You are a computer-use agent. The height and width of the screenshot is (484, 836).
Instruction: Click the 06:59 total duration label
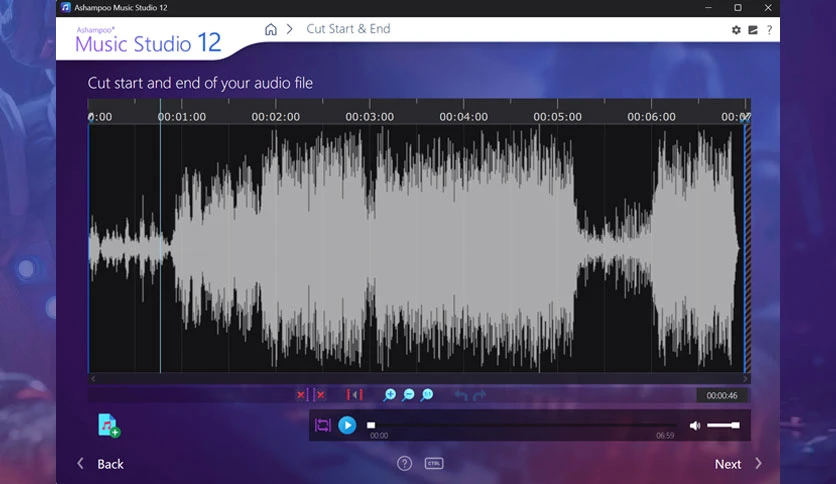pos(665,435)
